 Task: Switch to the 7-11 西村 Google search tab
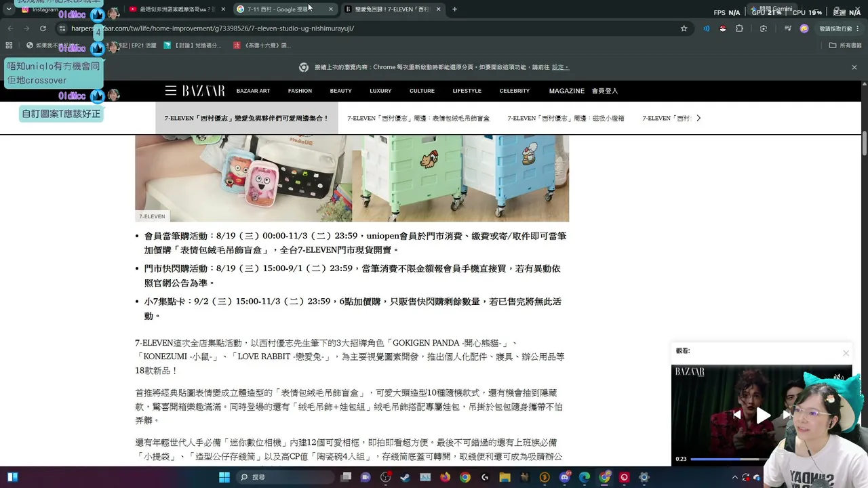(285, 9)
